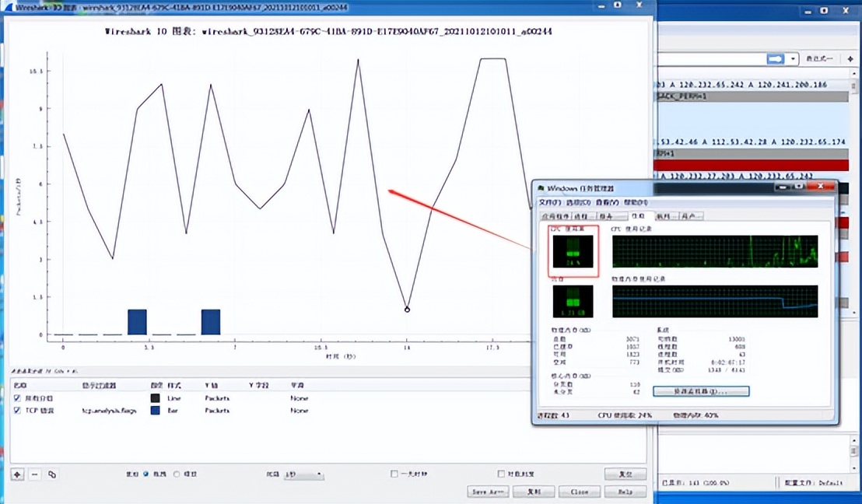Click the Wireshark icon in the graph title bar

(x=8, y=7)
